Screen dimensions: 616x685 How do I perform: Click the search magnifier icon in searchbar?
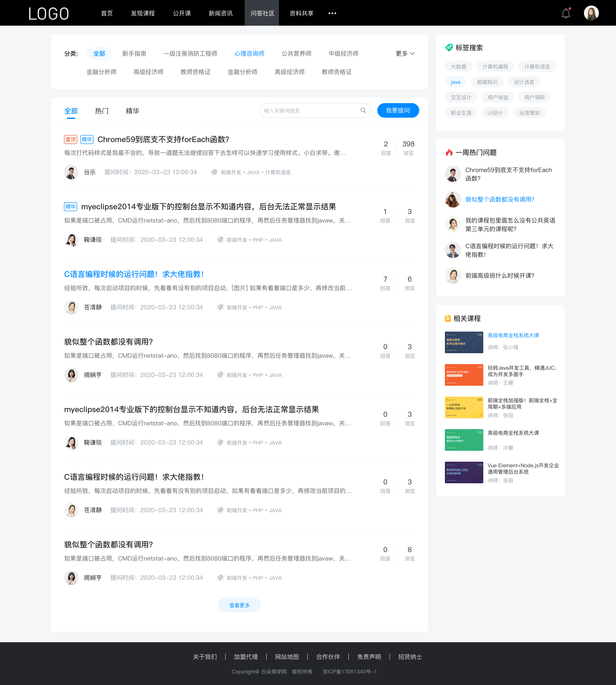[364, 111]
